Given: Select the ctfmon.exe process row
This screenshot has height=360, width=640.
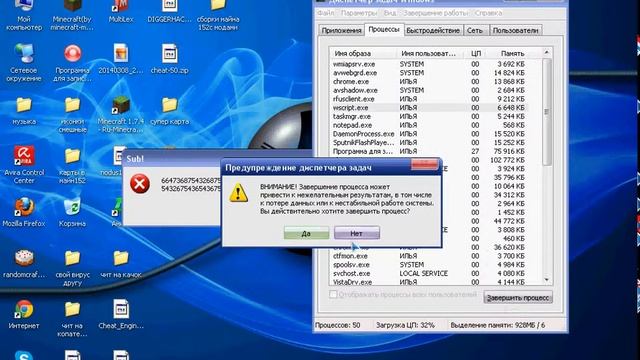Looking at the screenshot, I should point(429,256).
